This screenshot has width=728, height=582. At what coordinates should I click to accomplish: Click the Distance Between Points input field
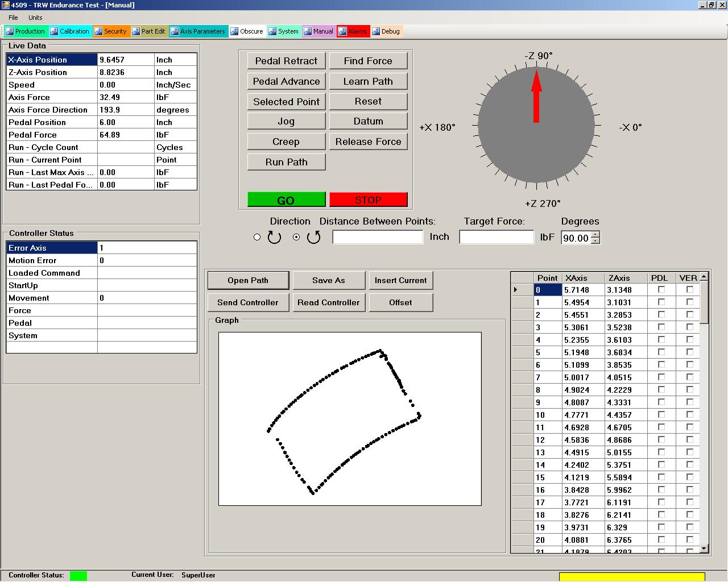(x=377, y=236)
